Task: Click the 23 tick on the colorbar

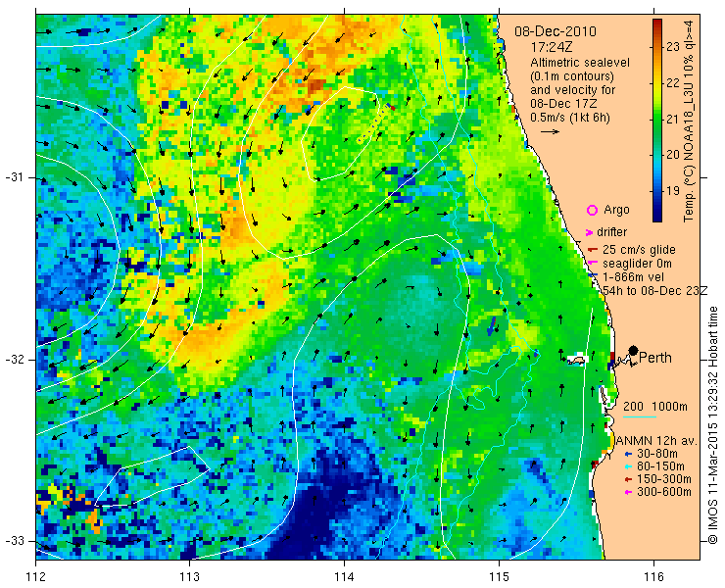Action: [x=673, y=47]
